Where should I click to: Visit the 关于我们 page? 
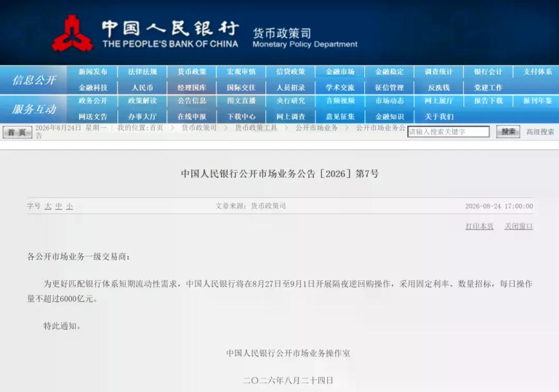click(439, 117)
